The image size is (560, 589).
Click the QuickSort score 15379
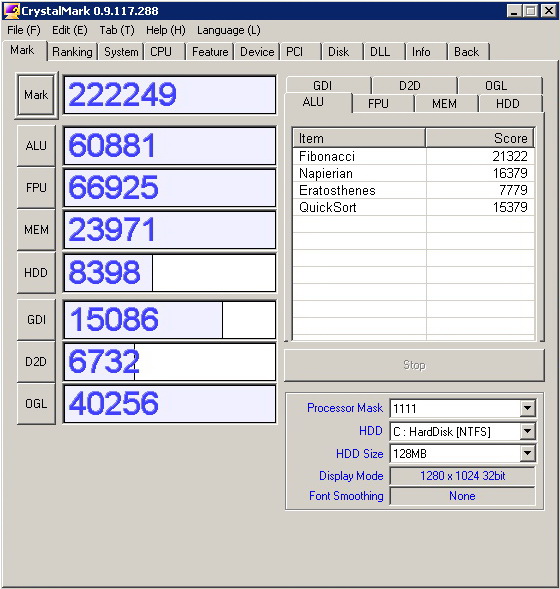(510, 207)
